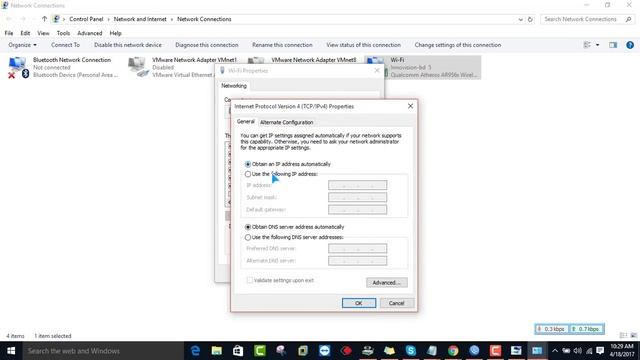Screen dimensions: 640x360
Task: Click the Subnet mask input field
Action: [x=358, y=198]
